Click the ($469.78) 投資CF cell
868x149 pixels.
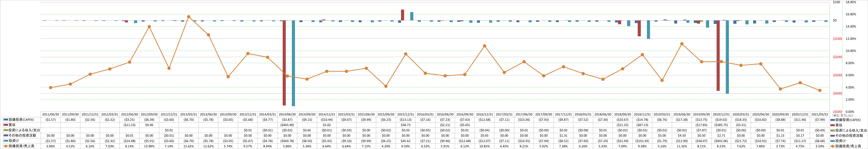(x=287, y=141)
